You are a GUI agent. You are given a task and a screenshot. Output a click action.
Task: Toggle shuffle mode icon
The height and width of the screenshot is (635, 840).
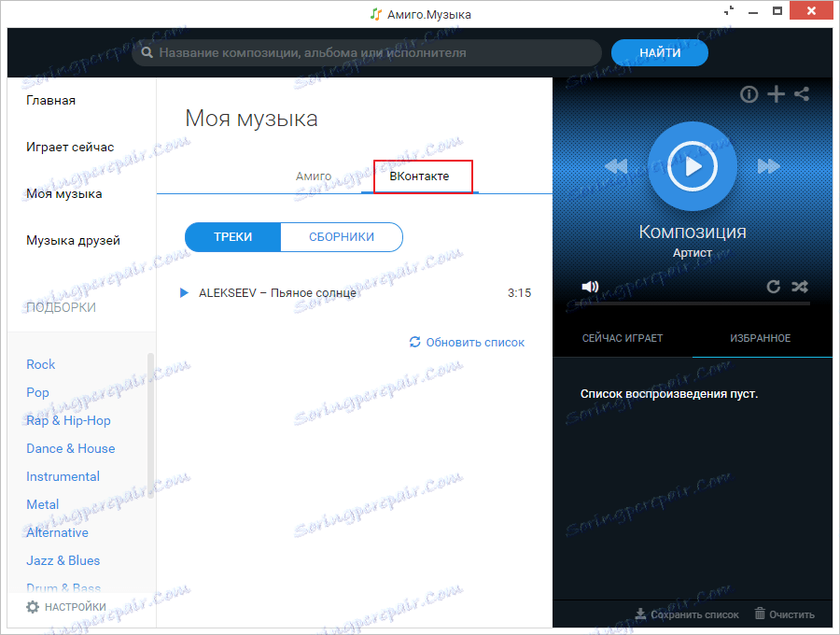(800, 287)
